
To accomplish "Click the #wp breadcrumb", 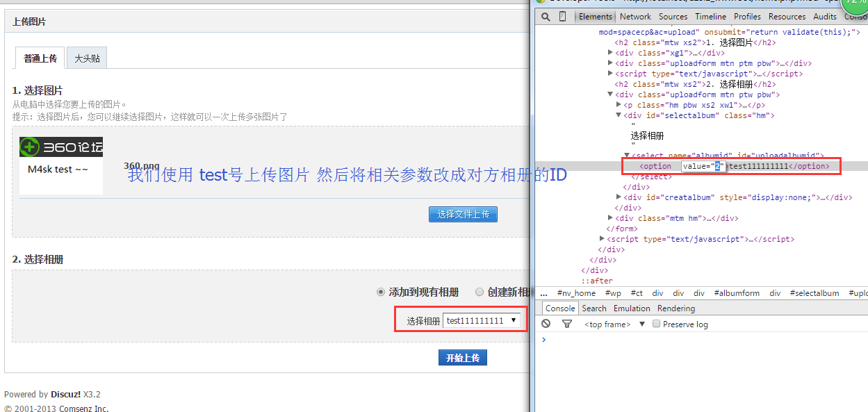I will tap(613, 293).
